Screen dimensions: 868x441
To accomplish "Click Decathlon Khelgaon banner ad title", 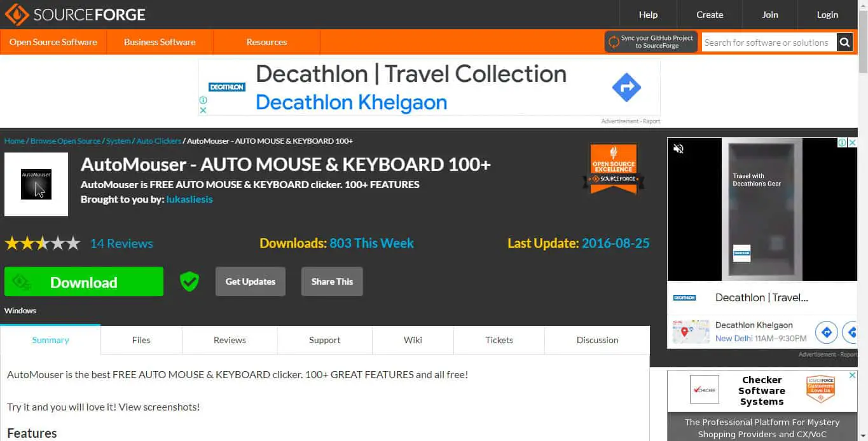I will click(x=351, y=102).
